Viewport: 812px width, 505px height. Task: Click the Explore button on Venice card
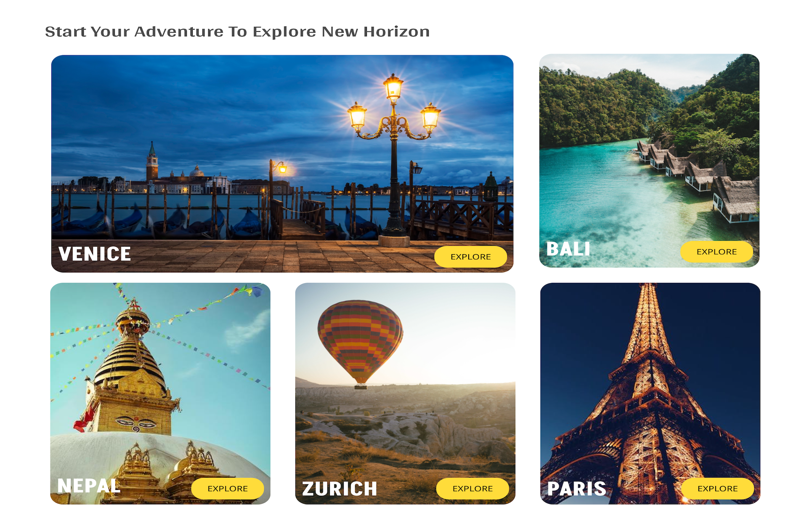tap(470, 257)
